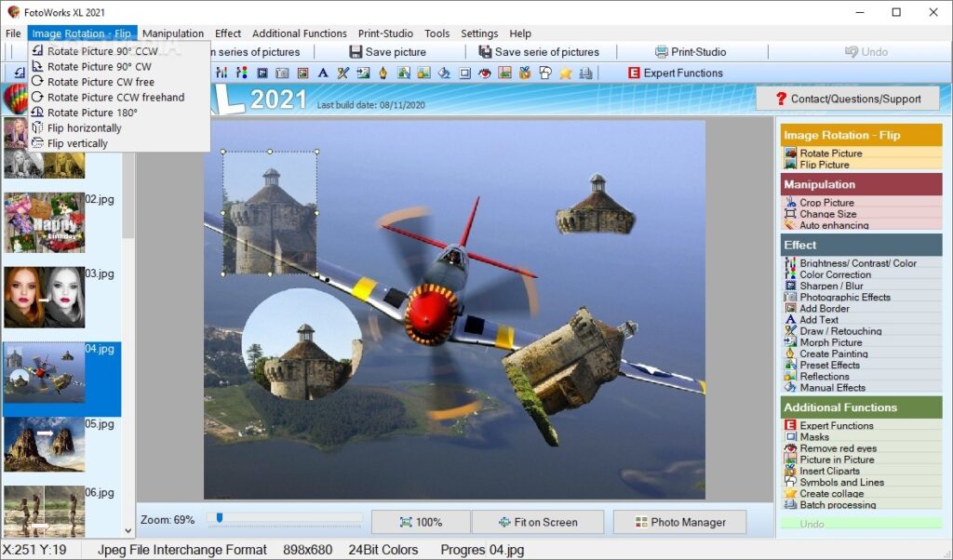
Task: Select the 05.jpg thumbnail
Action: coord(45,445)
